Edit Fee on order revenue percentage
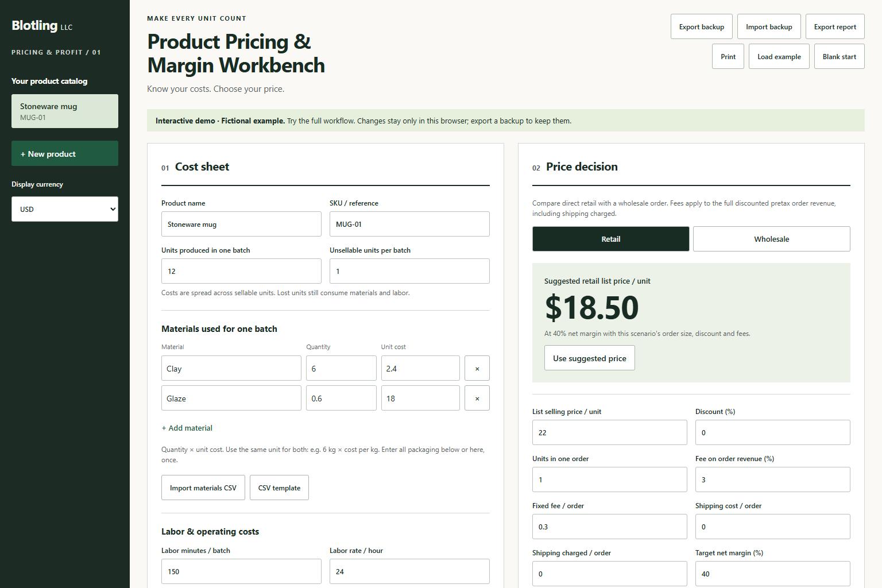The image size is (882, 588). (x=773, y=479)
